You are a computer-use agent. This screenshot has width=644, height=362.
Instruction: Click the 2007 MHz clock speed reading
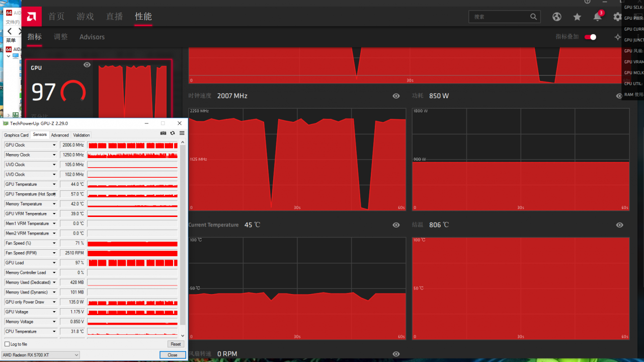(232, 96)
